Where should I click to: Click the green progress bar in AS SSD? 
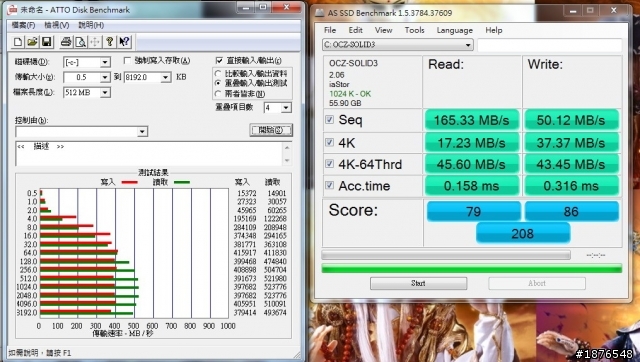472,269
